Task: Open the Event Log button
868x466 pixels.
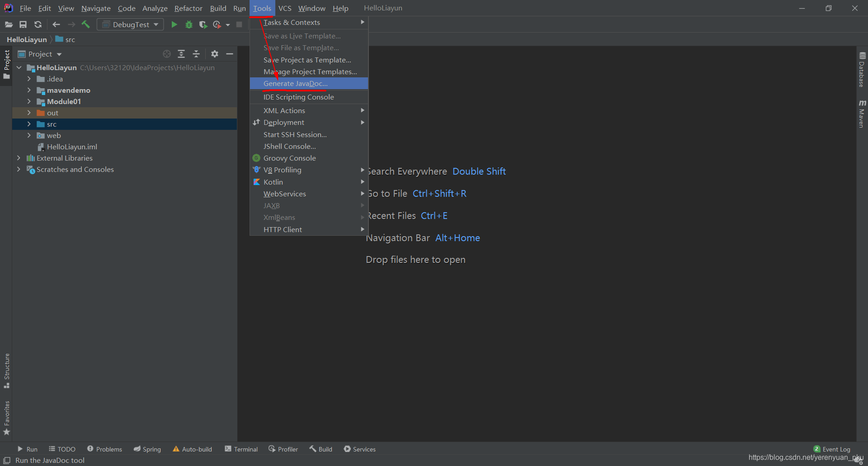Action: [x=832, y=449]
